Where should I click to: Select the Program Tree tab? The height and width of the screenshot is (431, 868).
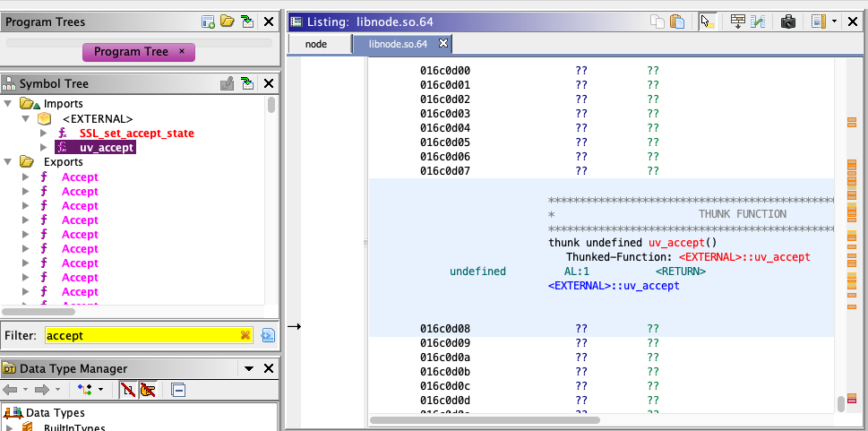(131, 52)
